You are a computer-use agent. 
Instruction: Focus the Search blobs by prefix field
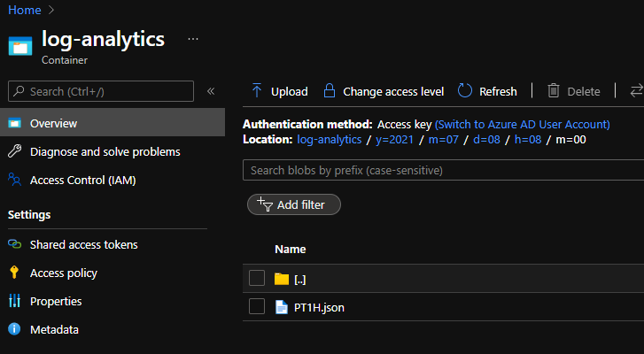tap(443, 170)
